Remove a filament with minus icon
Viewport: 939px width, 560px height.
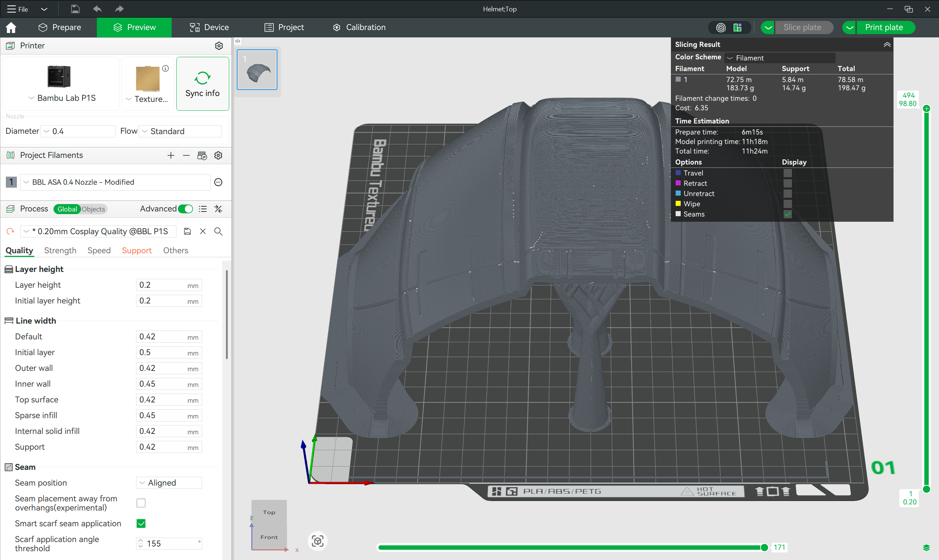click(x=186, y=155)
